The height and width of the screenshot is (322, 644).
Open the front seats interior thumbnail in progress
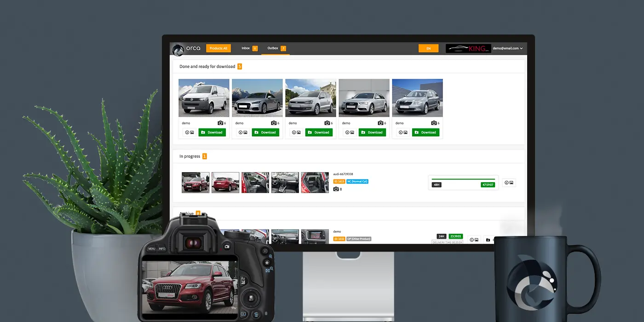(255, 183)
